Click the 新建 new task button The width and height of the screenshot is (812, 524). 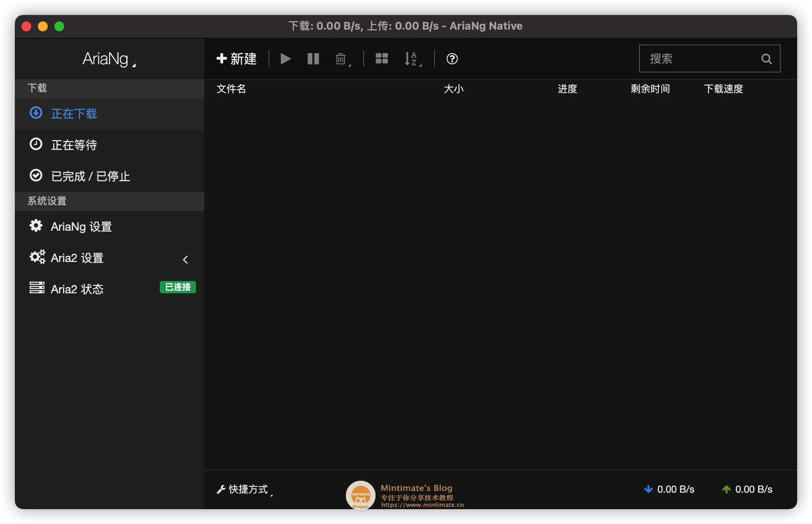pyautogui.click(x=236, y=59)
